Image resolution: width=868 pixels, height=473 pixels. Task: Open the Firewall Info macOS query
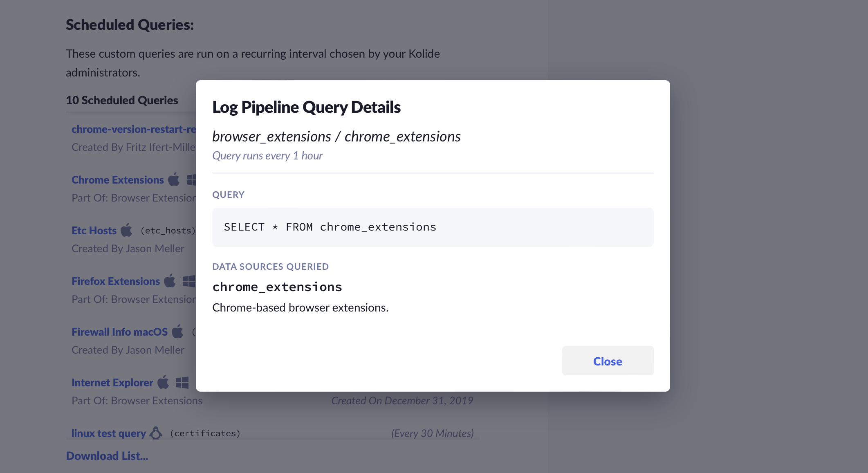(119, 332)
